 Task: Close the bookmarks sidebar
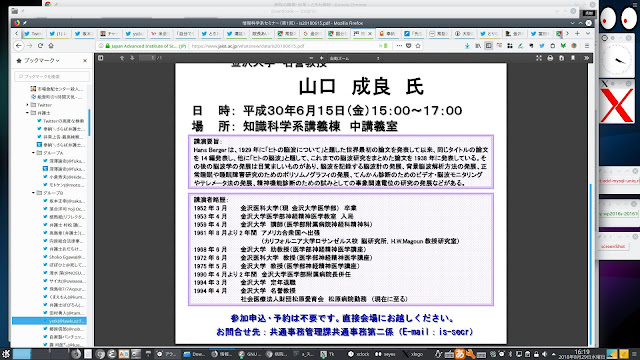tap(85, 60)
